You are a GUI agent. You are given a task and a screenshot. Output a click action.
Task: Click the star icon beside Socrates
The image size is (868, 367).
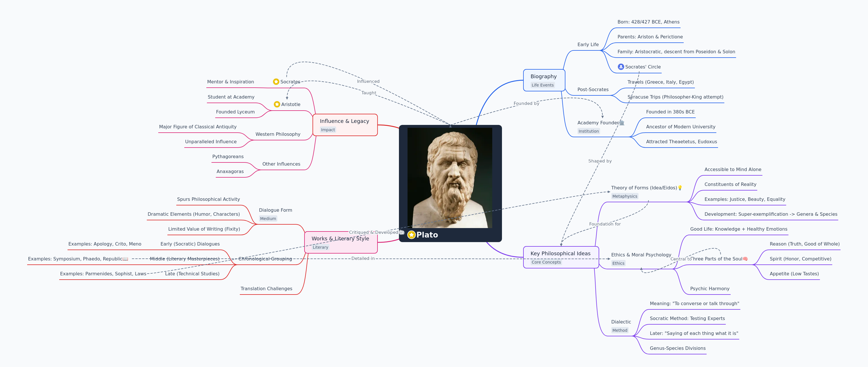(276, 82)
